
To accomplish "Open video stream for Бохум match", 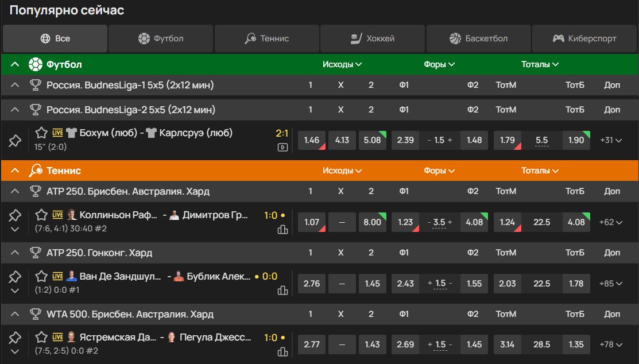I will [282, 147].
